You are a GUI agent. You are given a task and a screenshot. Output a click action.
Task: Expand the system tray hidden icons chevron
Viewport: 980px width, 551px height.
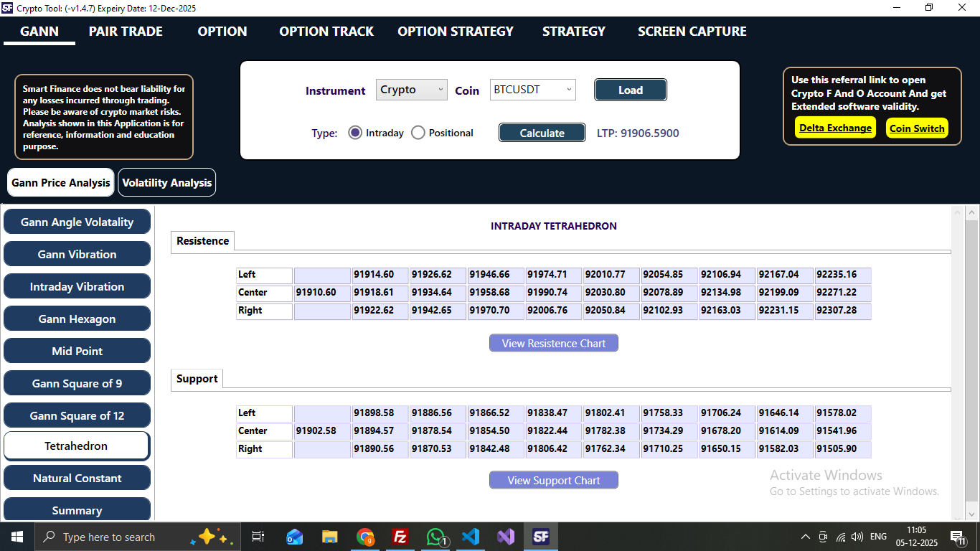805,536
